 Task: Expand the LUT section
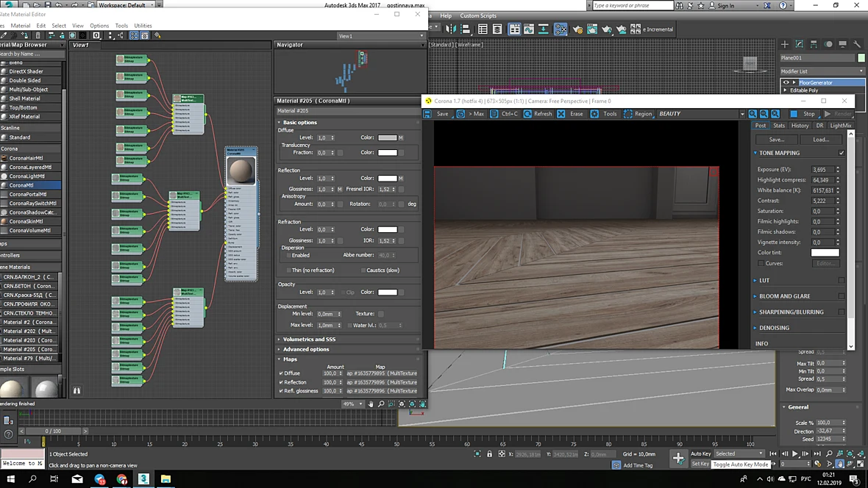click(x=755, y=281)
